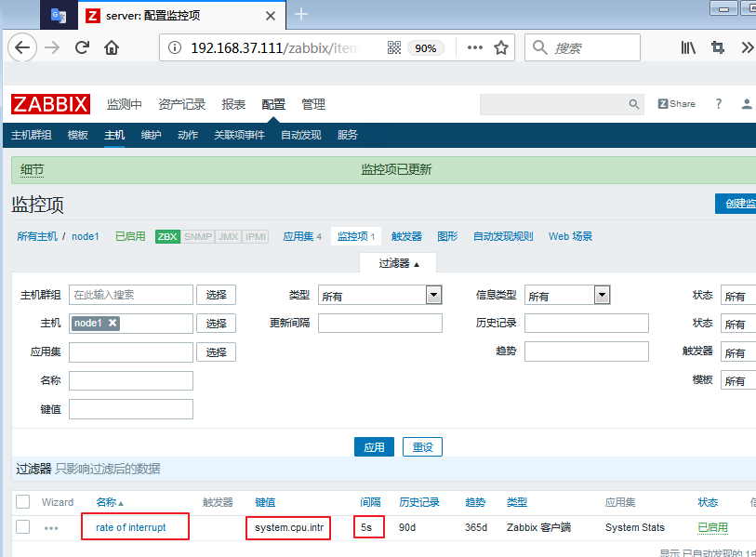756x557 pixels.
Task: Check the rate of interrupt row checkbox
Action: coord(22,527)
